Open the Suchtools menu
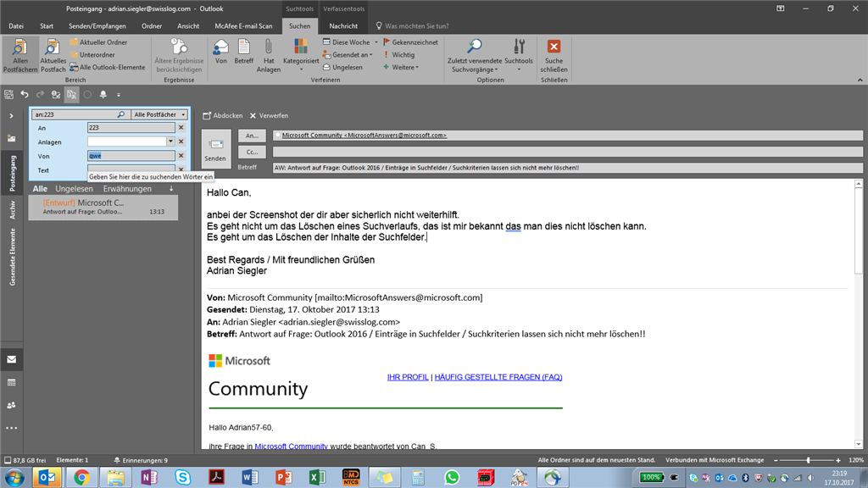 click(519, 55)
